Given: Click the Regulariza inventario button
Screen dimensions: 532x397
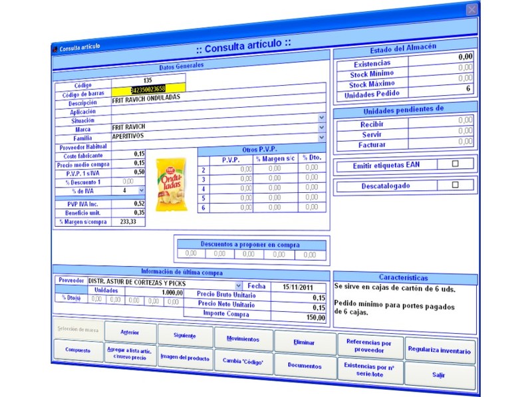Looking at the screenshot, I should (x=440, y=350).
